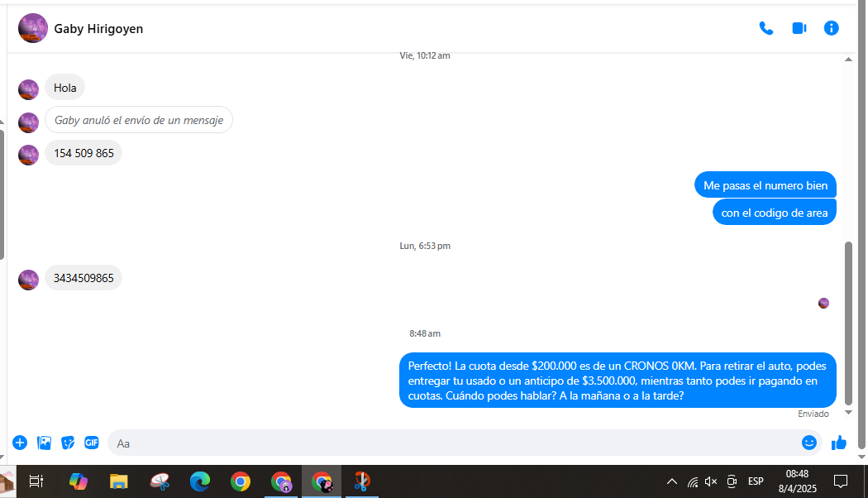Click the Gaby Hirigoyen name in the header
This screenshot has width=868, height=498.
click(98, 29)
